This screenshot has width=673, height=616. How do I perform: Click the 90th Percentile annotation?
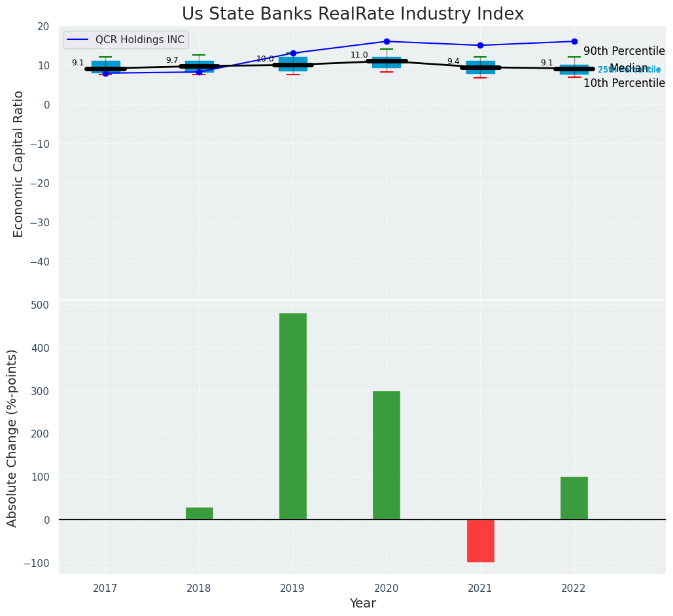click(x=623, y=52)
